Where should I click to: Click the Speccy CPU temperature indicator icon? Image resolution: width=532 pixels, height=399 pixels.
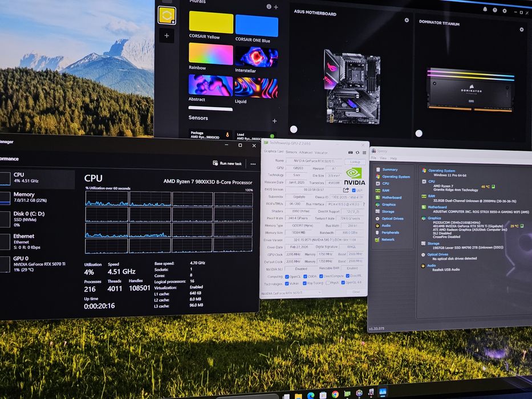(x=493, y=186)
